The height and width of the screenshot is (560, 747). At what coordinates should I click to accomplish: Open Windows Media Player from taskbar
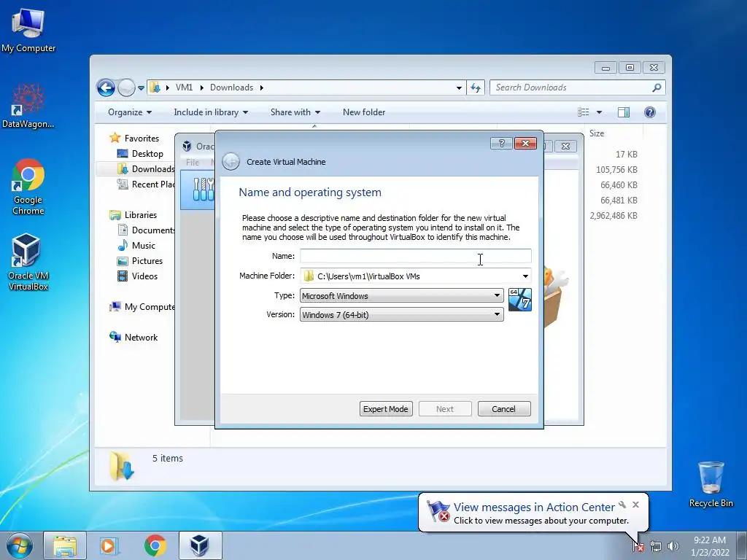tap(109, 545)
